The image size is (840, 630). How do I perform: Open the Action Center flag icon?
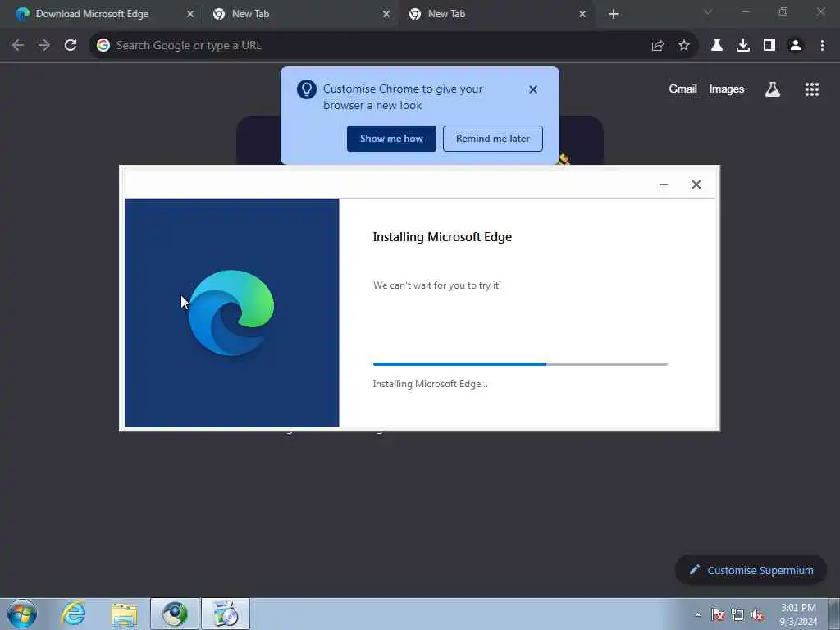coord(717,615)
